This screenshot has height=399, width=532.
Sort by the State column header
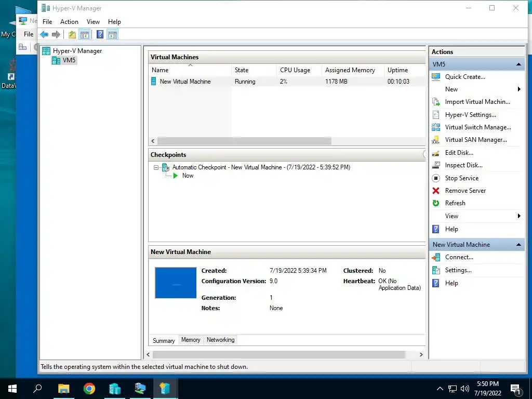coord(254,70)
